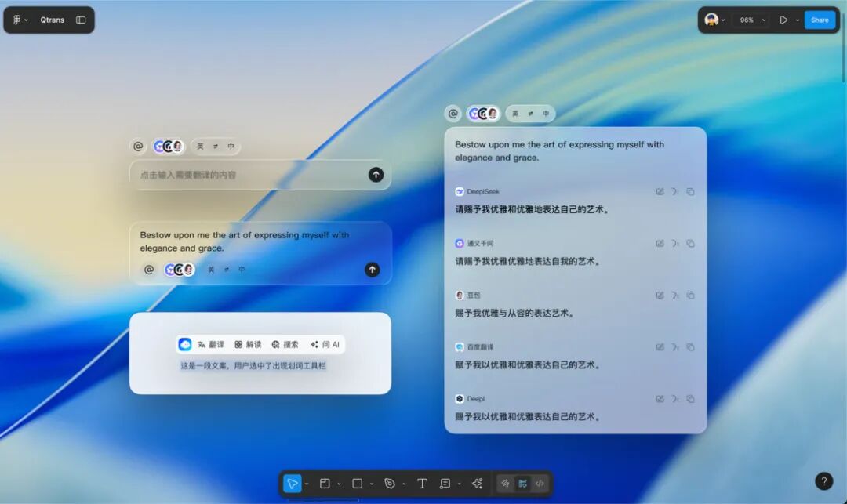
Task: Click the 点击输入需要翻译的内容 input field
Action: (x=260, y=175)
